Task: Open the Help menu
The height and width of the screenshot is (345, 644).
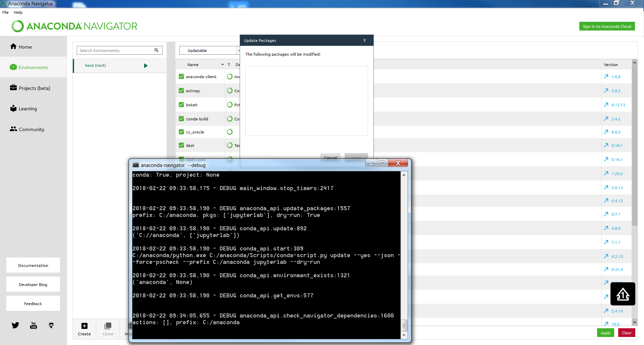Action: click(x=18, y=12)
